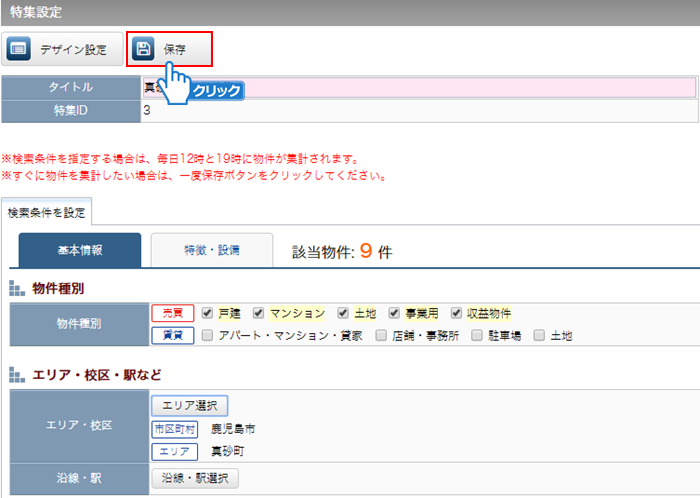Image resolution: width=700 pixels, height=498 pixels.
Task: Enable the 駐車場 checkbox
Action: coord(477,336)
